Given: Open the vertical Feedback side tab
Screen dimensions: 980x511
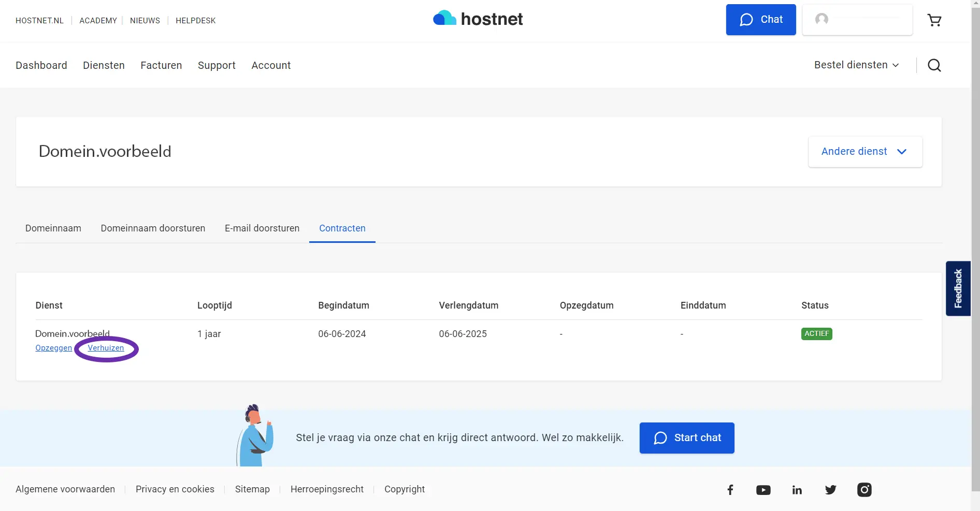Looking at the screenshot, I should click(x=958, y=288).
